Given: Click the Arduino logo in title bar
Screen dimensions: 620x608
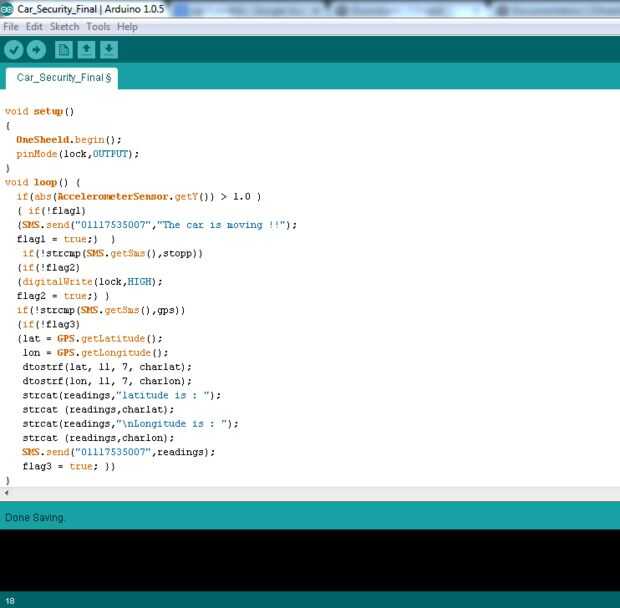Looking at the screenshot, I should point(7,9).
